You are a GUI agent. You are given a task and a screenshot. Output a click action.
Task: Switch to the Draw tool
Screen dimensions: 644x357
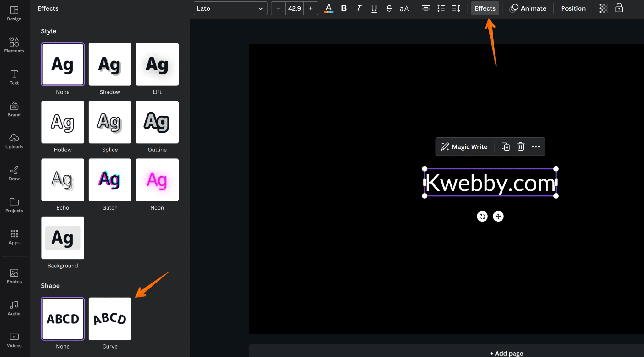(14, 173)
